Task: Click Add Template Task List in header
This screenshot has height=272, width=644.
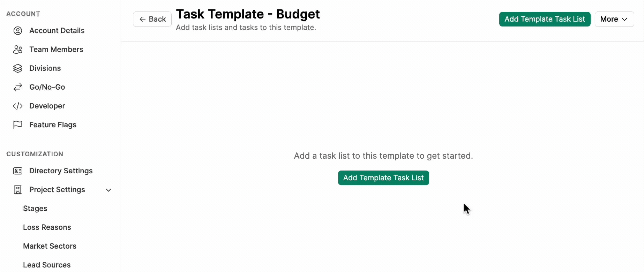Action: point(545,19)
